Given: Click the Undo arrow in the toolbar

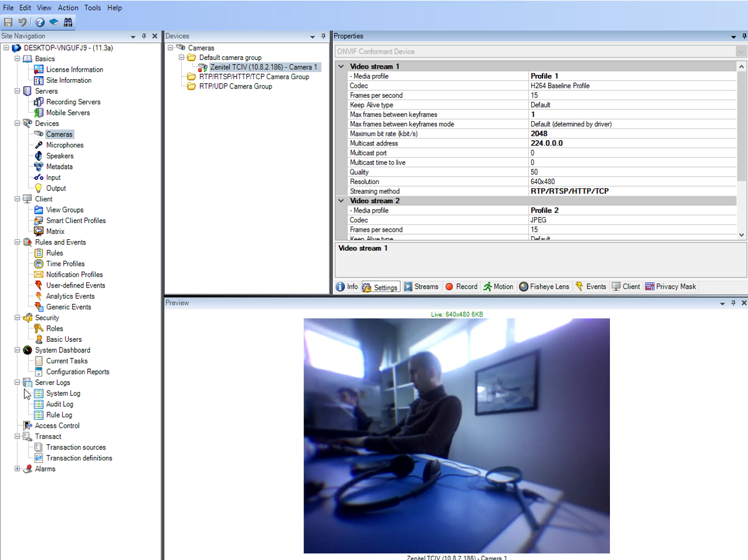Looking at the screenshot, I should 23,22.
